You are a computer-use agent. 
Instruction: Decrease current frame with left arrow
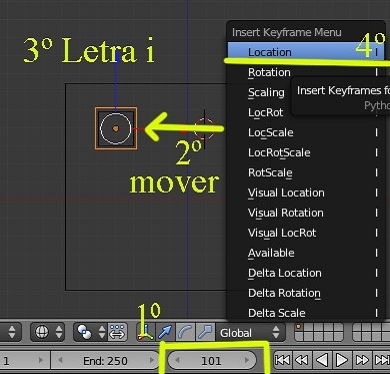coord(178,360)
